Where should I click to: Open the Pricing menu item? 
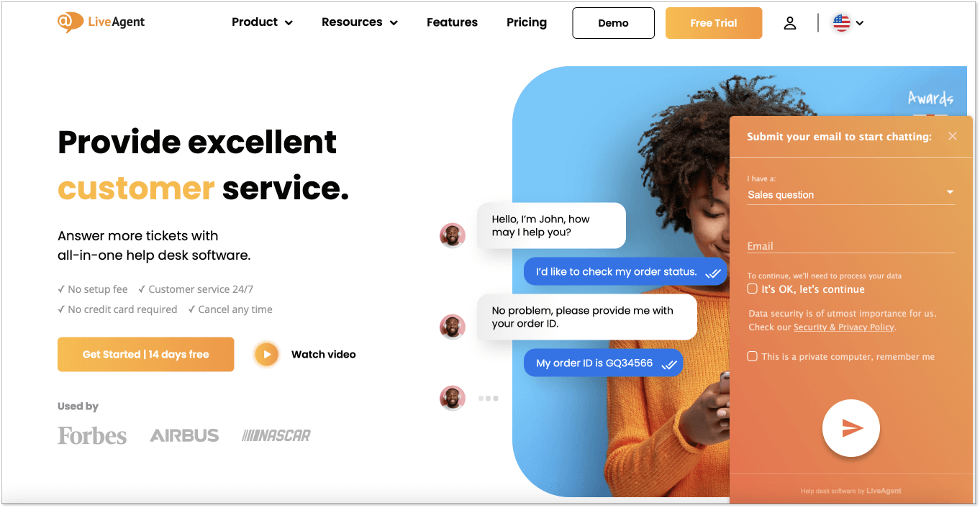tap(527, 22)
